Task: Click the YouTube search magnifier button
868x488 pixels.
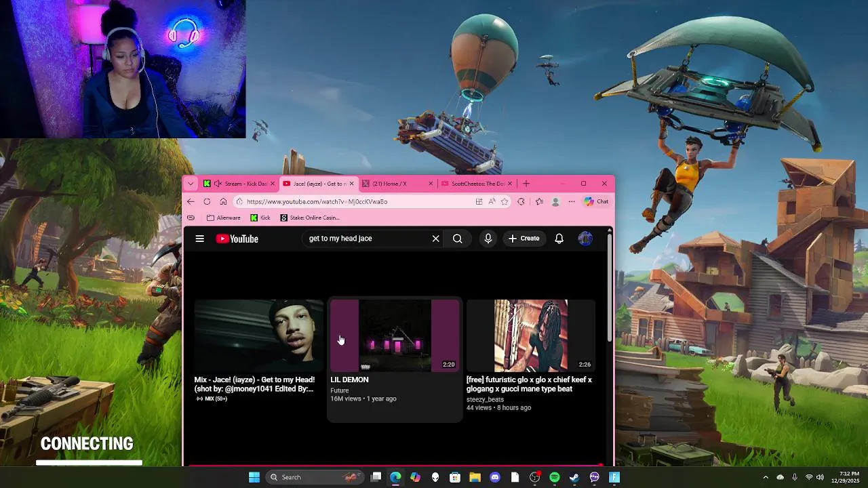Action: pyautogui.click(x=458, y=239)
